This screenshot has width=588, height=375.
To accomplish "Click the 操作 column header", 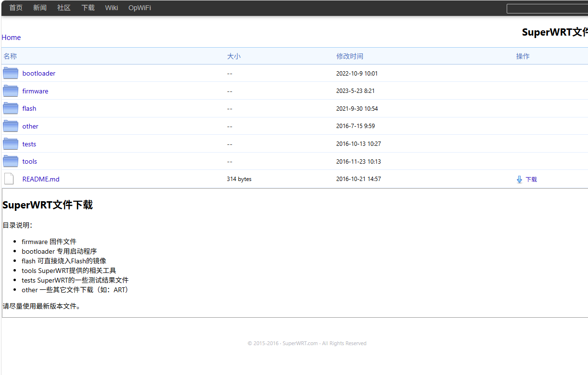I will pyautogui.click(x=523, y=56).
